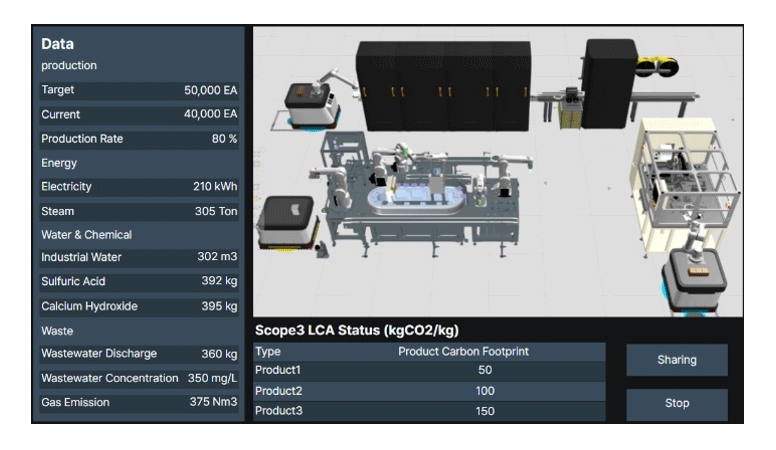Select the Product2 row in LCA table

429,391
